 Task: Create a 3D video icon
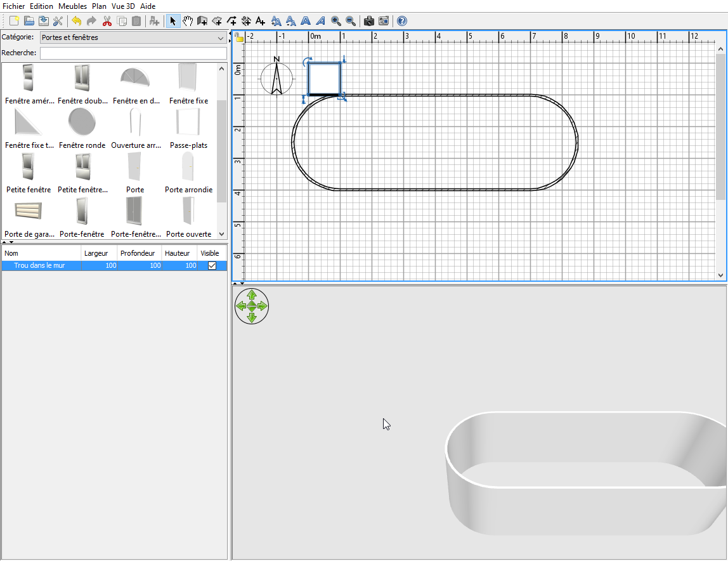pyautogui.click(x=384, y=21)
